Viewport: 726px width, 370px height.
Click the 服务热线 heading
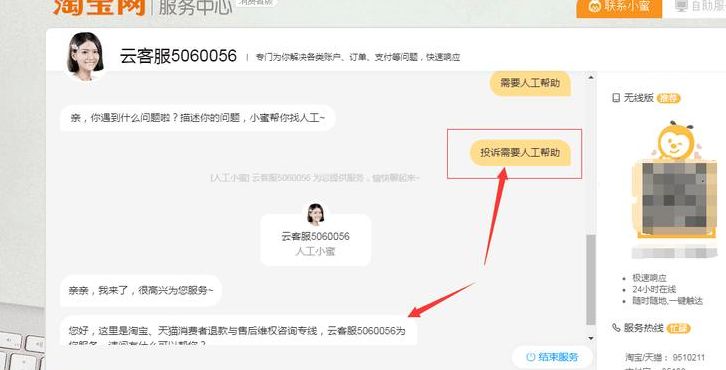[644, 328]
